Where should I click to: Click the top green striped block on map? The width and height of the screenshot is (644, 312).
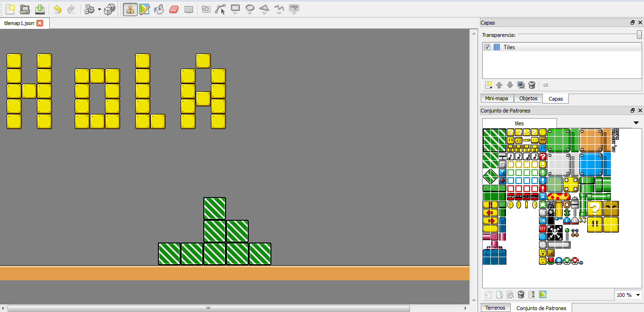tap(215, 208)
